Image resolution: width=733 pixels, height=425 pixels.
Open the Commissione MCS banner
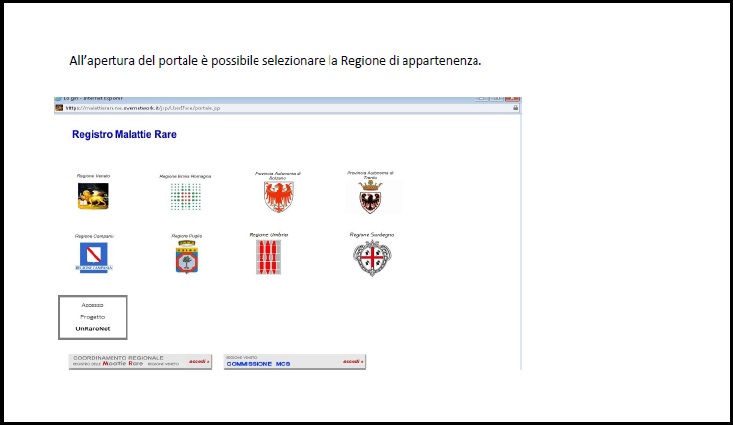[x=295, y=361]
